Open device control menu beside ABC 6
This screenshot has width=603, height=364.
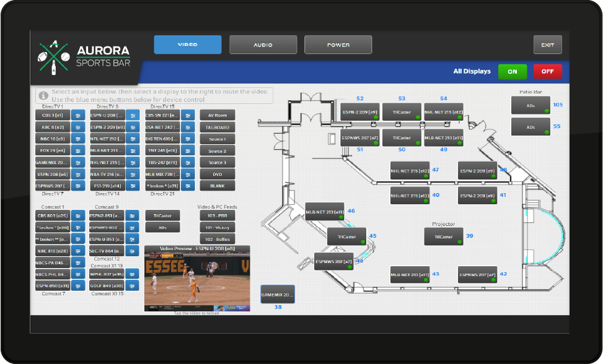78,127
